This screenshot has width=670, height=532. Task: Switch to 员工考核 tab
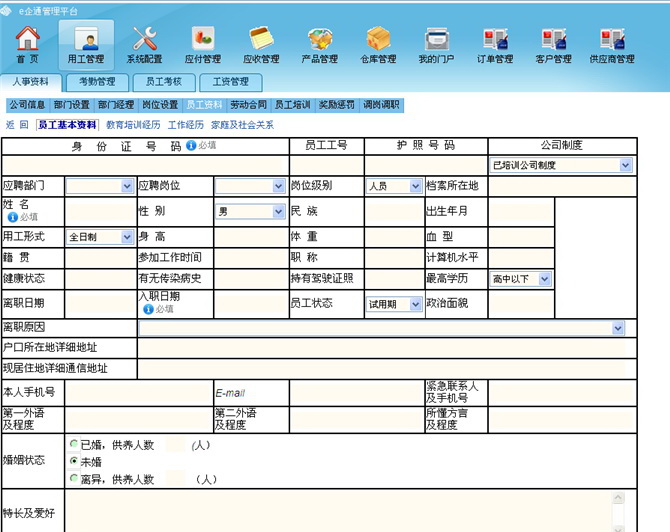[164, 82]
